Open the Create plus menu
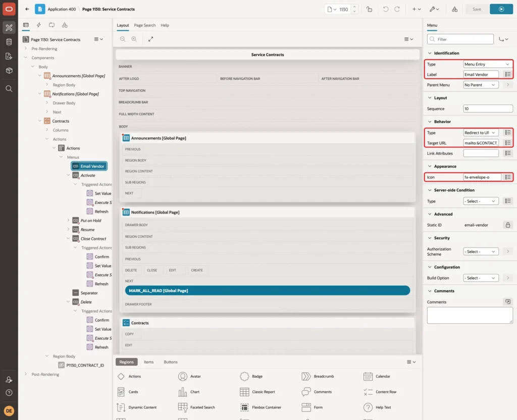The height and width of the screenshot is (420, 517). click(x=417, y=9)
